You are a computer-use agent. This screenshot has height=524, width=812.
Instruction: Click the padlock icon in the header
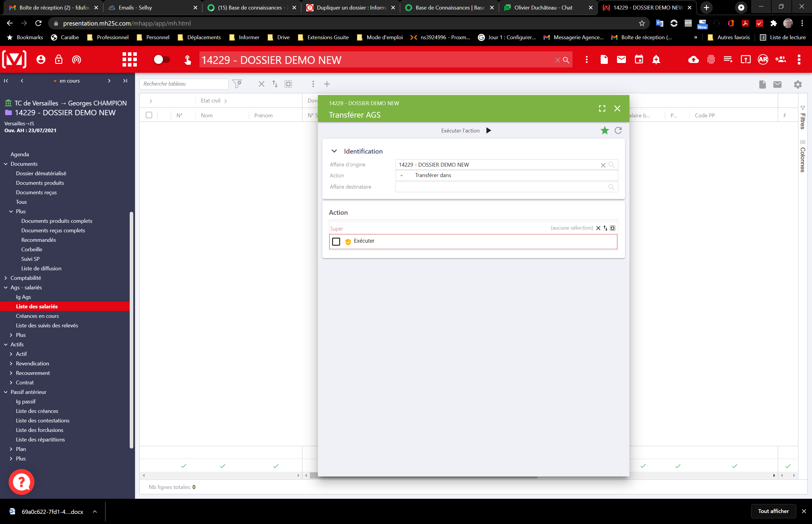[x=59, y=60]
